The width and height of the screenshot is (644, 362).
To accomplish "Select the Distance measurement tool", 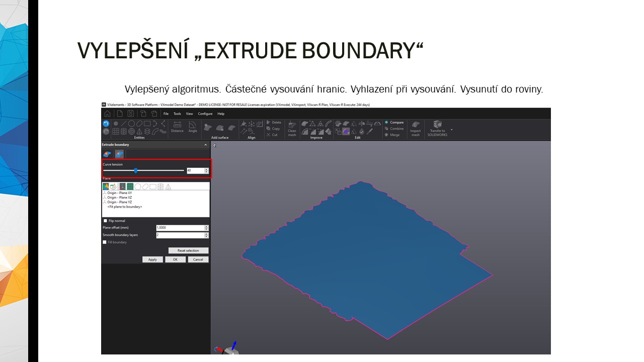I will (177, 127).
